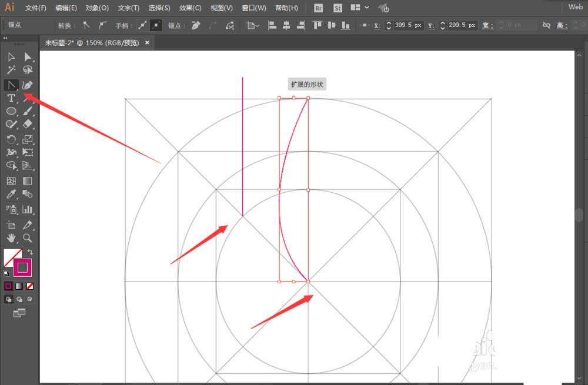The image size is (588, 385).
Task: Change the screen mode
Action: pyautogui.click(x=19, y=313)
